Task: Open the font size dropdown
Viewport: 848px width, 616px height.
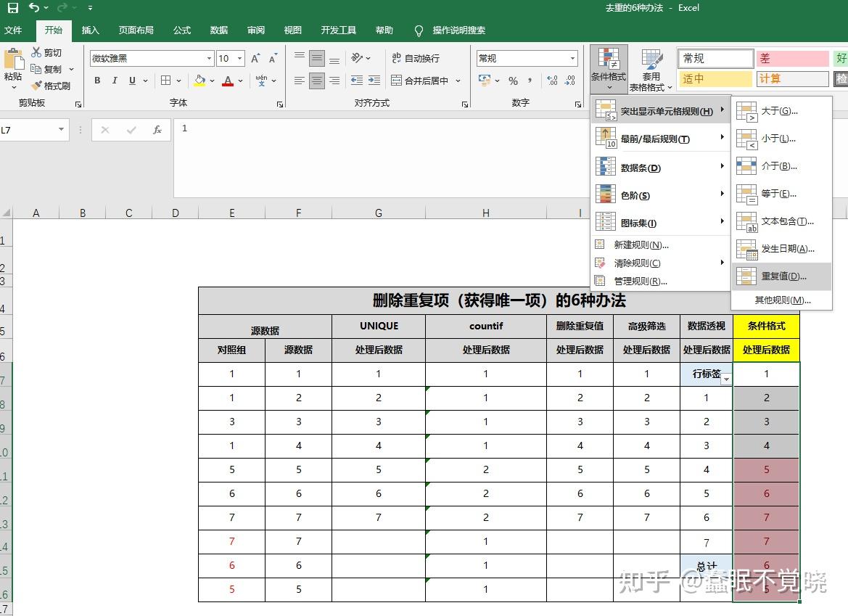Action: click(239, 59)
